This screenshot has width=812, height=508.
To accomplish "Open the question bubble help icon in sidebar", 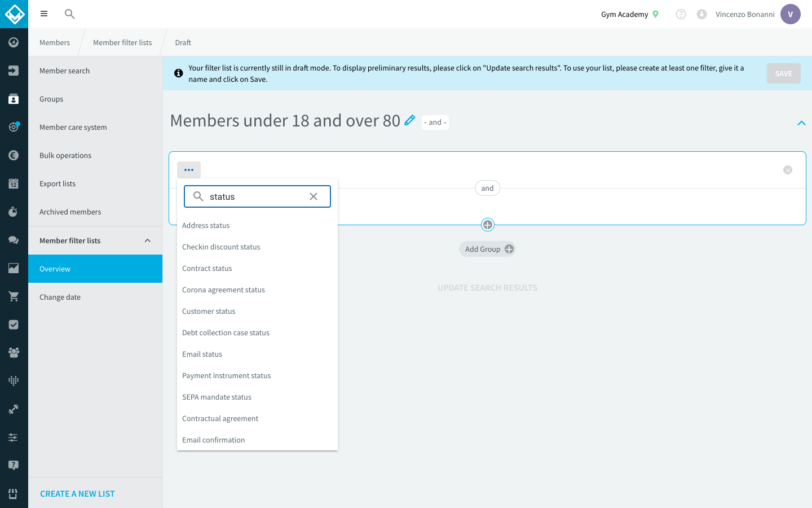I will (x=14, y=466).
